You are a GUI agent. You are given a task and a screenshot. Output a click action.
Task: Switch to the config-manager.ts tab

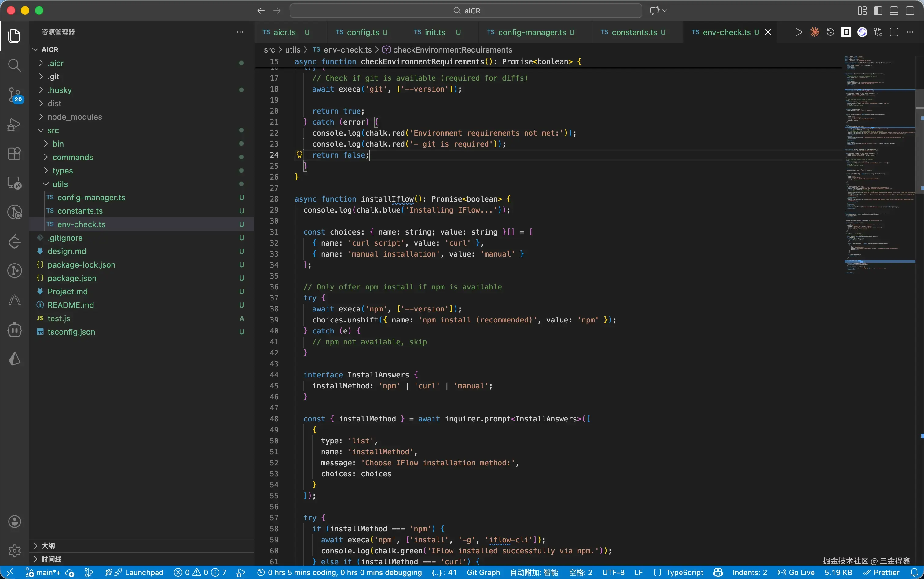coord(531,32)
